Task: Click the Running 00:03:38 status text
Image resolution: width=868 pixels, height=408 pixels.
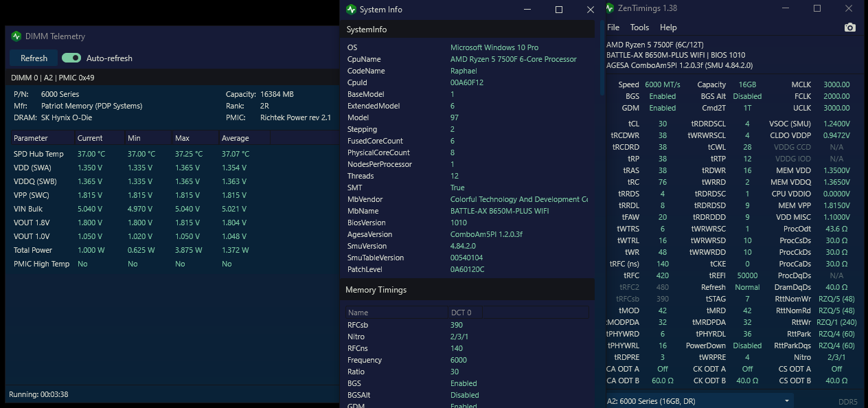Action: tap(38, 394)
